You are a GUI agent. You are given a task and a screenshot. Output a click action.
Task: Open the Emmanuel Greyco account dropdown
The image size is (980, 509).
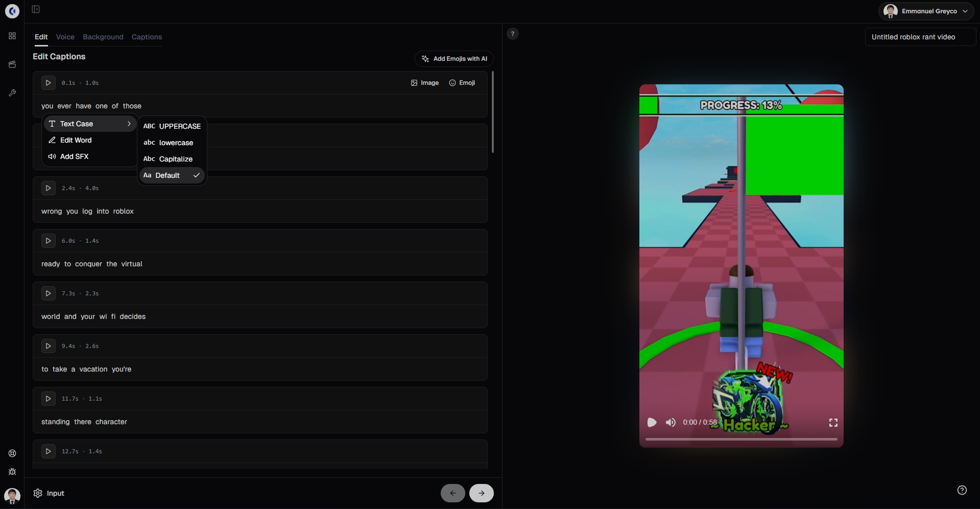click(x=926, y=11)
